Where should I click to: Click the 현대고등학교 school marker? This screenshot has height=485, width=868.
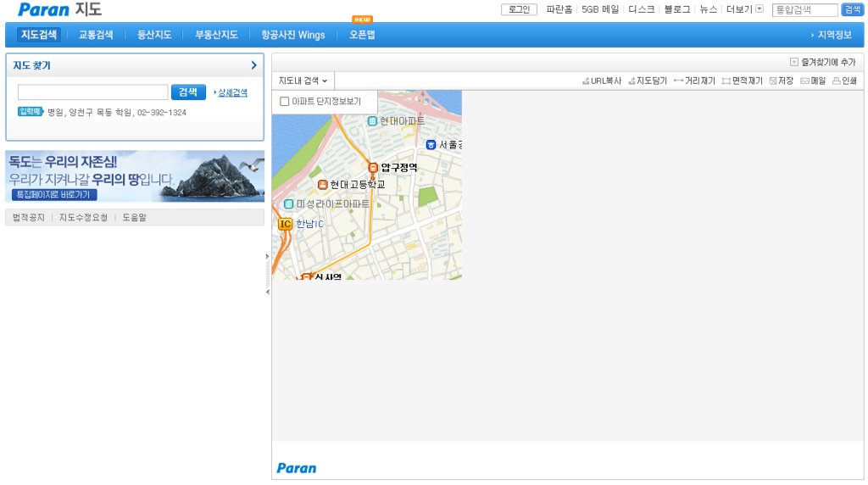[x=323, y=184]
